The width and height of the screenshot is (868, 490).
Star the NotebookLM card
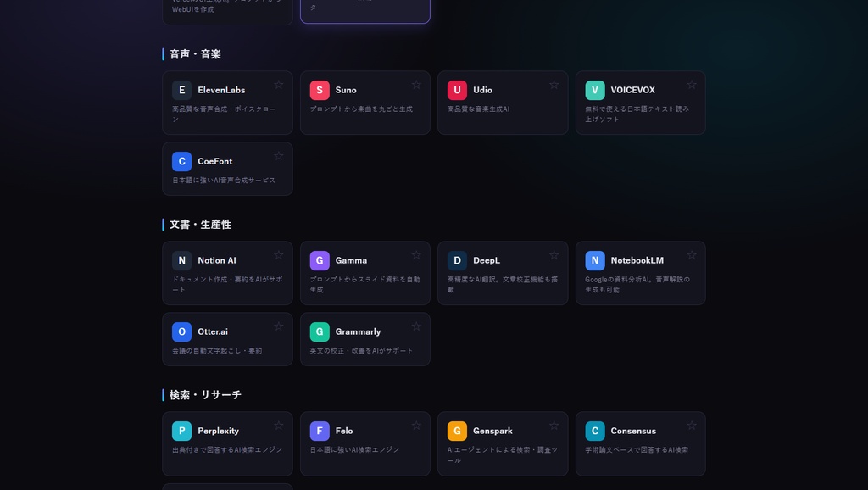tap(692, 255)
